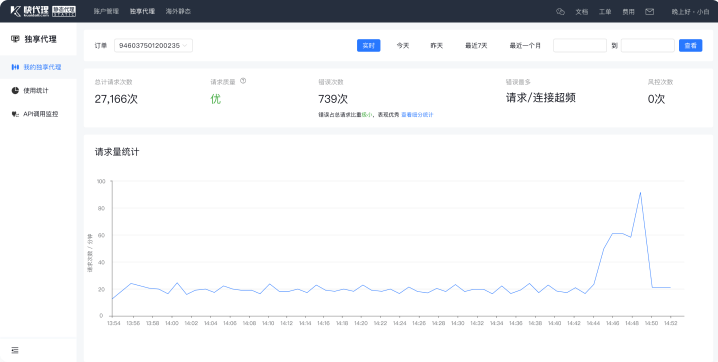This screenshot has height=362, width=718.
Task: Click the 请求量统计 chart title
Action: 117,152
